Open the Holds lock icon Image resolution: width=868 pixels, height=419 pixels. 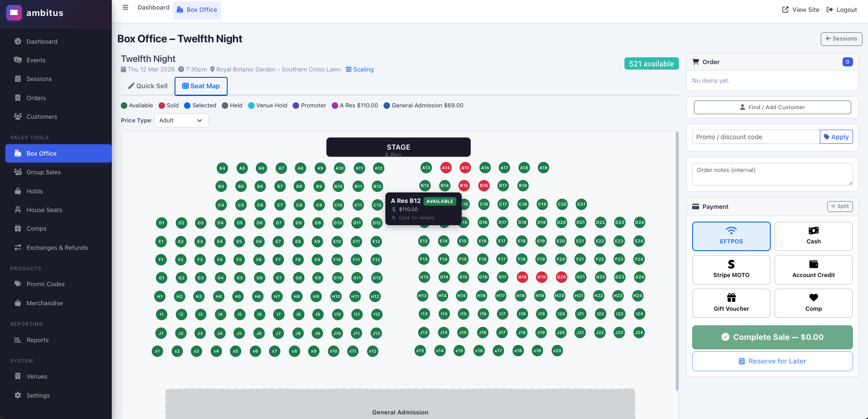pyautogui.click(x=17, y=191)
